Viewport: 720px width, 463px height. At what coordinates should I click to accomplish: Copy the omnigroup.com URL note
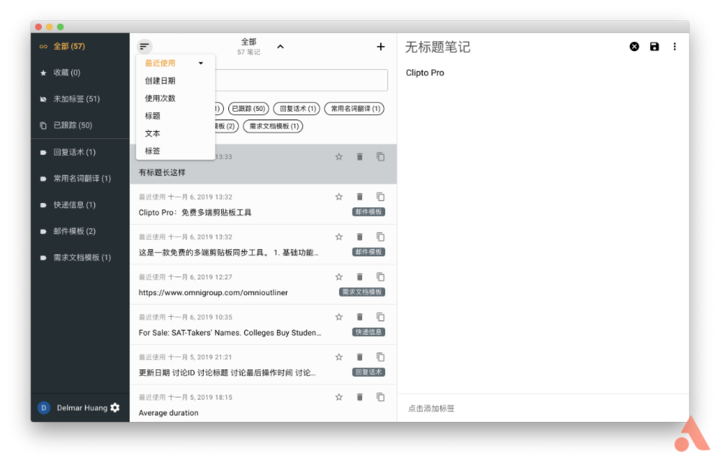click(381, 277)
